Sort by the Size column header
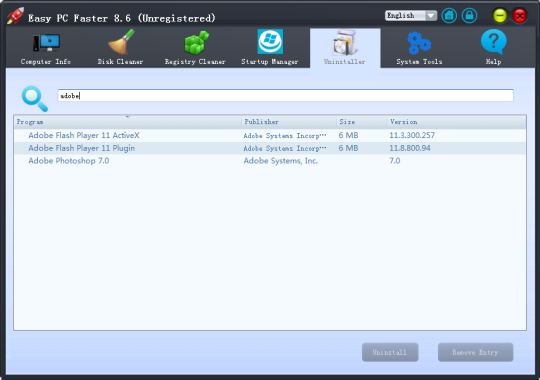Screen dimensions: 540x380 [362, 122]
